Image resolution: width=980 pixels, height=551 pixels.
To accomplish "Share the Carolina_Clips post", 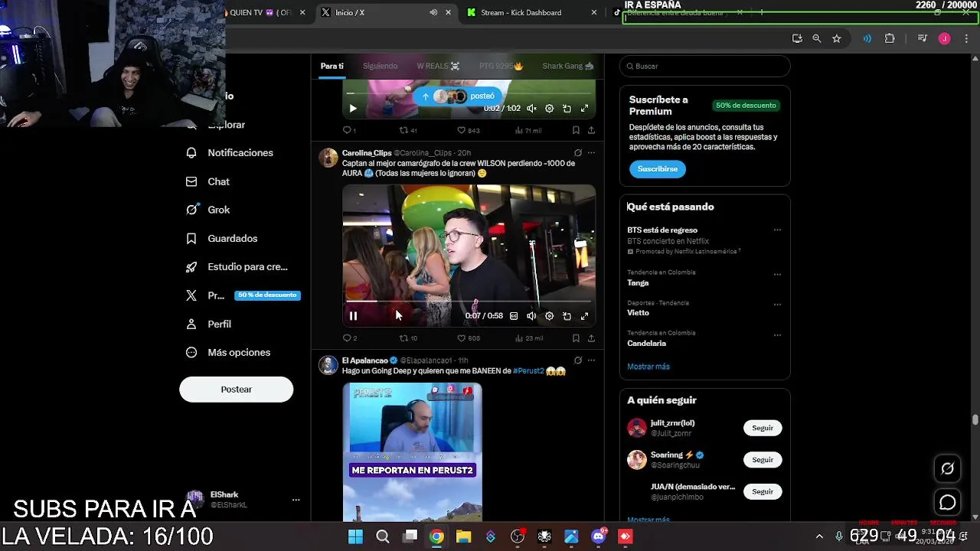I will click(591, 337).
